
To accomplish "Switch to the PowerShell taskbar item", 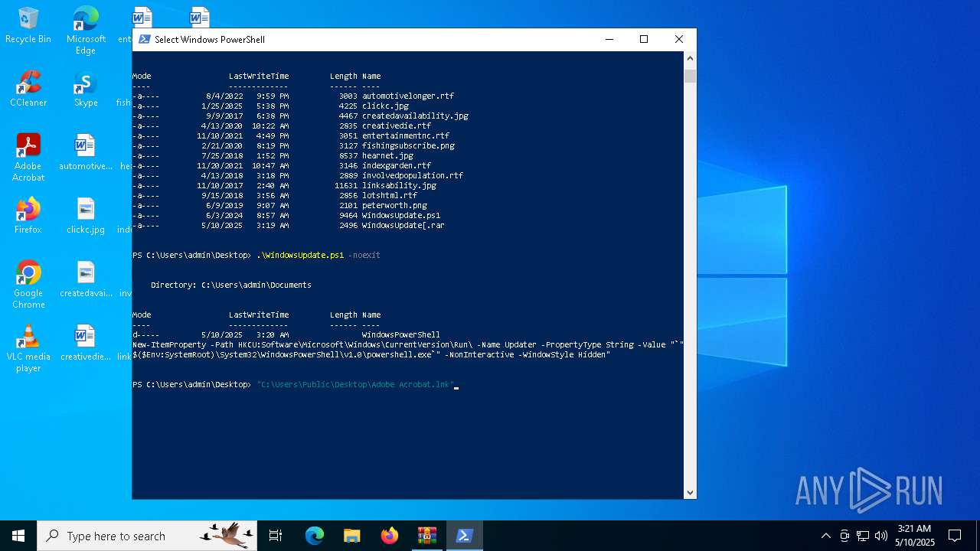I will (x=465, y=536).
